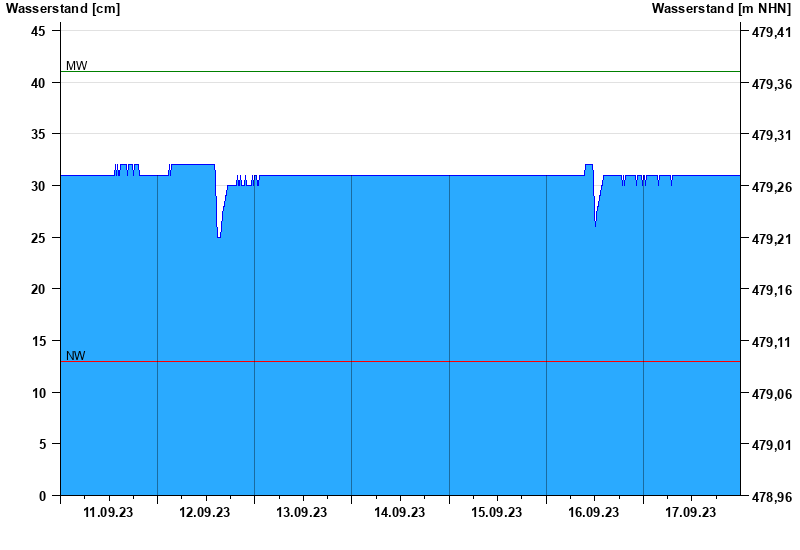This screenshot has width=800, height=550.
Task: Select the 16.09.23 date label
Action: click(593, 512)
